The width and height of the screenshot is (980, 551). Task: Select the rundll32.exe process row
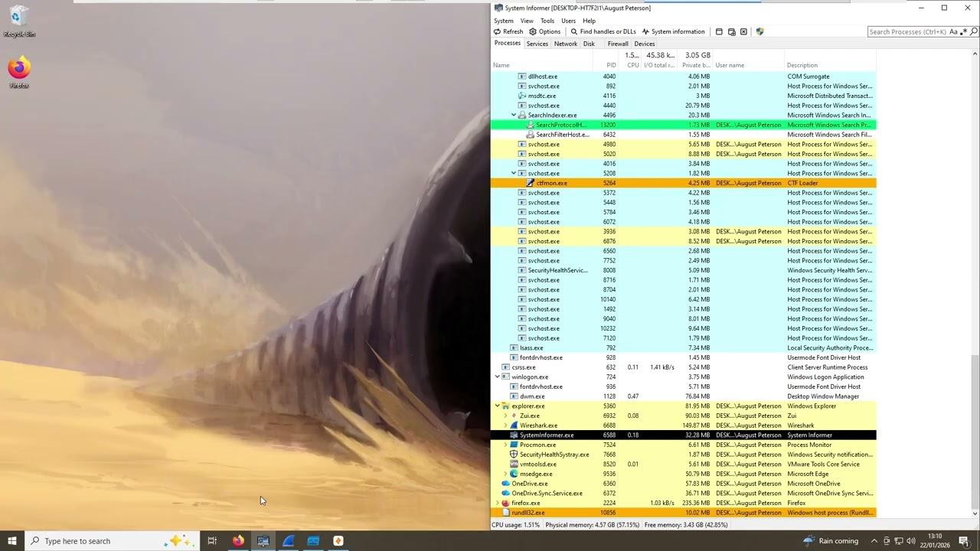click(x=684, y=513)
